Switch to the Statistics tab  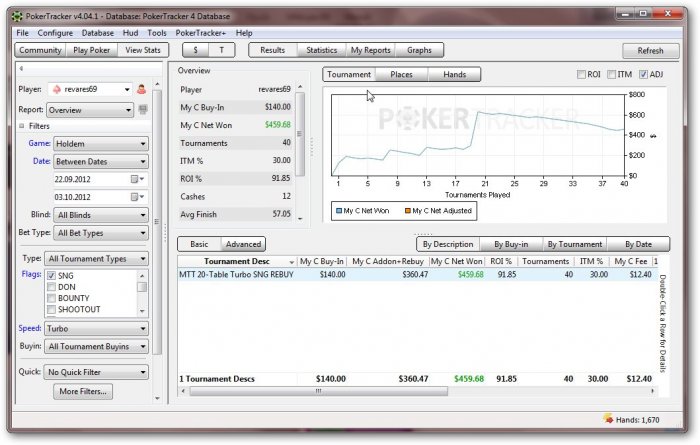(321, 50)
